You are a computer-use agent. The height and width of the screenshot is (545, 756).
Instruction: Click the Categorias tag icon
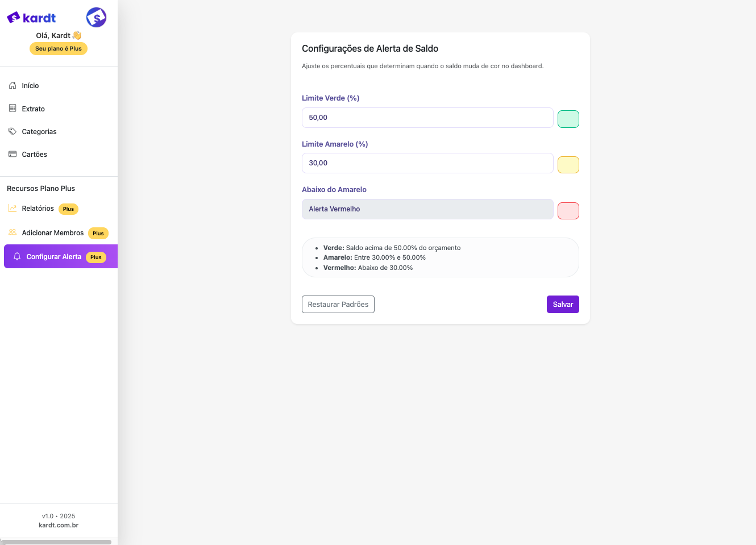[x=13, y=131]
